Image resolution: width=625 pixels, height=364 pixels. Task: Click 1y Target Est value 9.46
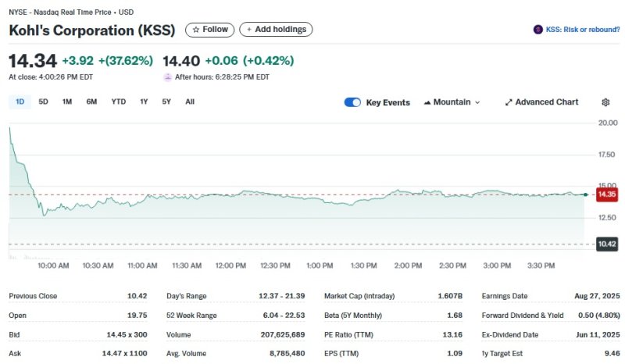tap(612, 354)
